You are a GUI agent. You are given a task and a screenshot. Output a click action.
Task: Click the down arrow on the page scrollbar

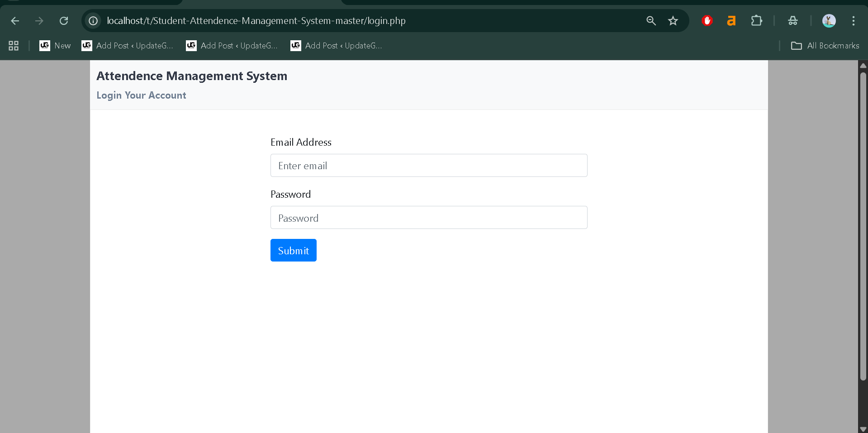pyautogui.click(x=863, y=429)
